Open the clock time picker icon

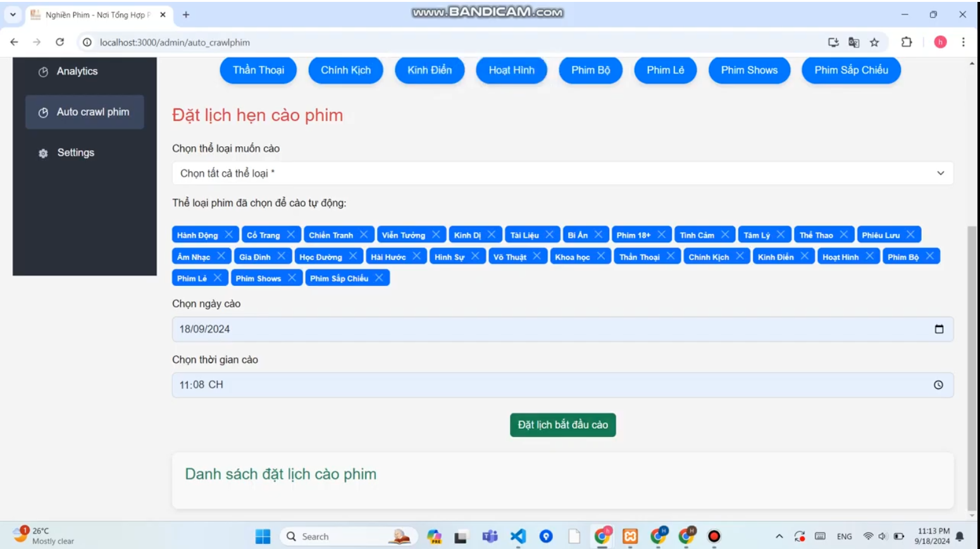click(938, 385)
